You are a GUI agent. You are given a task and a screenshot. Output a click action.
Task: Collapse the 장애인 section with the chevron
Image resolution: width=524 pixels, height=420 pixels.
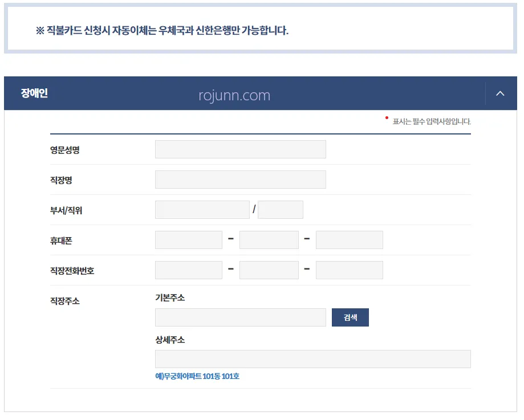pyautogui.click(x=500, y=93)
